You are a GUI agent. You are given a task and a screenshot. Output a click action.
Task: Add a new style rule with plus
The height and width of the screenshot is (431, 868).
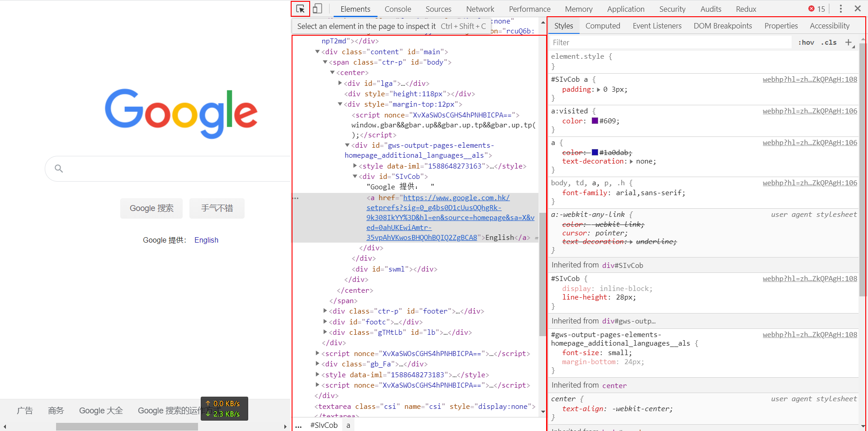[849, 42]
